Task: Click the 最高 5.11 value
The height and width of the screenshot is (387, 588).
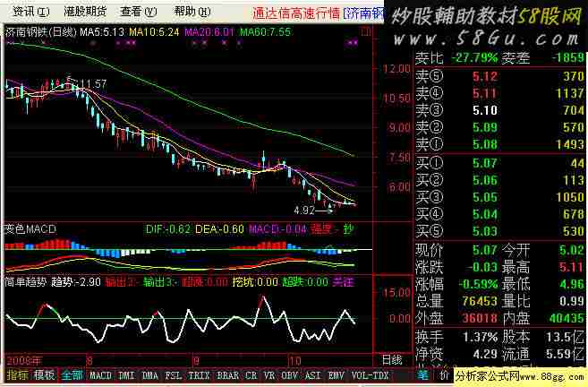Action: pos(572,267)
